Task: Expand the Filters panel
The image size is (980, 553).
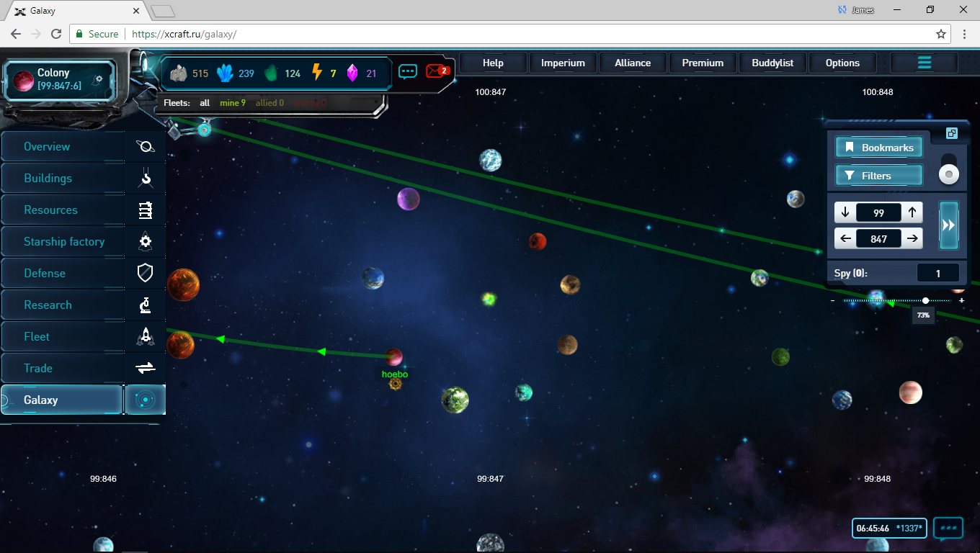Action: [878, 176]
